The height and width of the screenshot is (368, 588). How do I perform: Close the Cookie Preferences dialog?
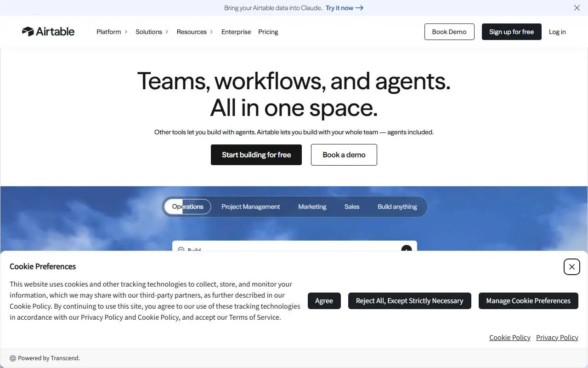(x=571, y=267)
